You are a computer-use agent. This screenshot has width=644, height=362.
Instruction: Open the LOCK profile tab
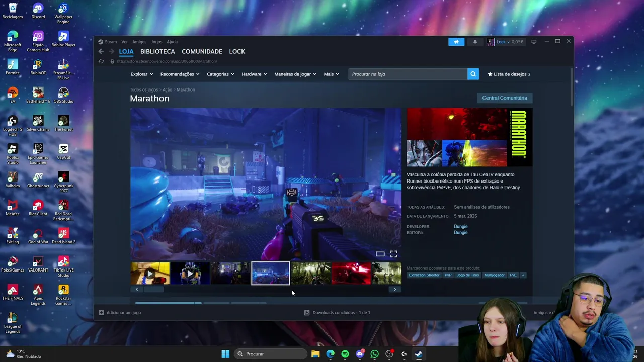pyautogui.click(x=237, y=51)
